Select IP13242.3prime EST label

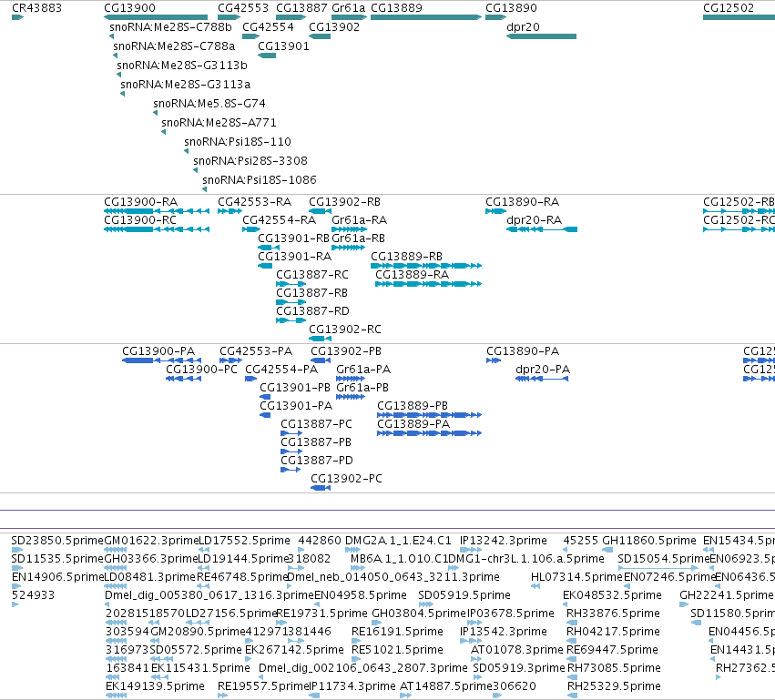(x=503, y=541)
